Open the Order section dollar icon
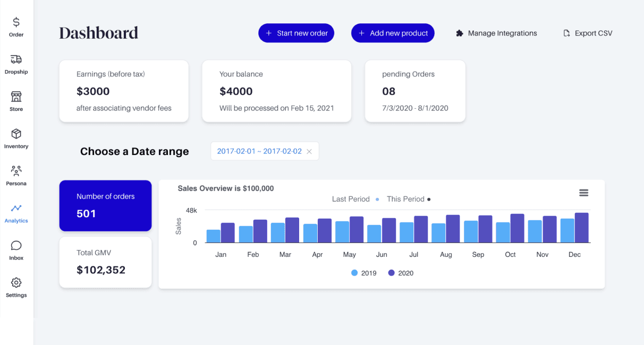The image size is (644, 345). (x=16, y=22)
